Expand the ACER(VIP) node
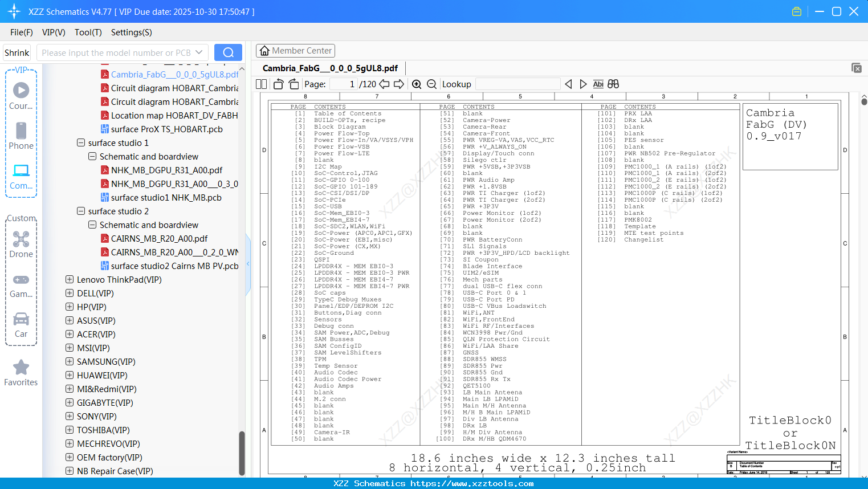Screen dimensions: 868x489 (70, 334)
